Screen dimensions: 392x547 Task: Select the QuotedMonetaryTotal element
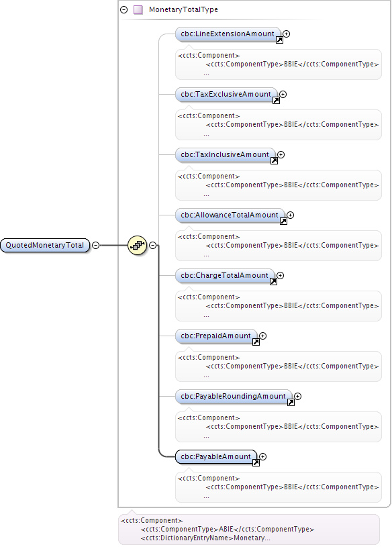click(45, 245)
